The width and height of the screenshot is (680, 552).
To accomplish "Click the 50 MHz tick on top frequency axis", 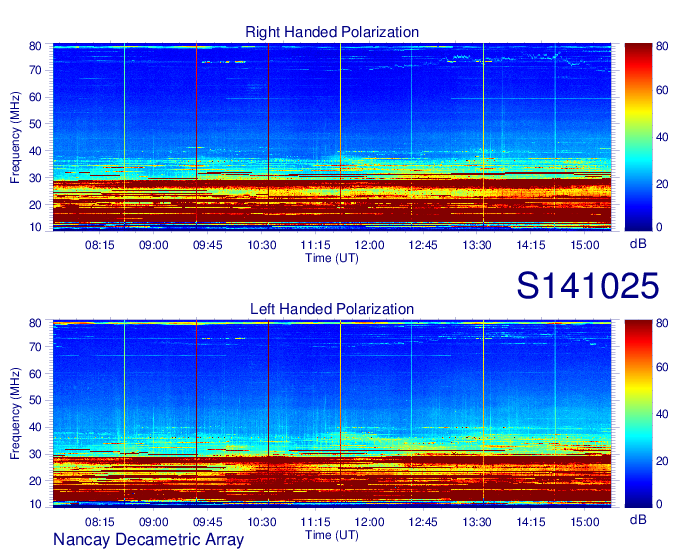I will coord(35,124).
